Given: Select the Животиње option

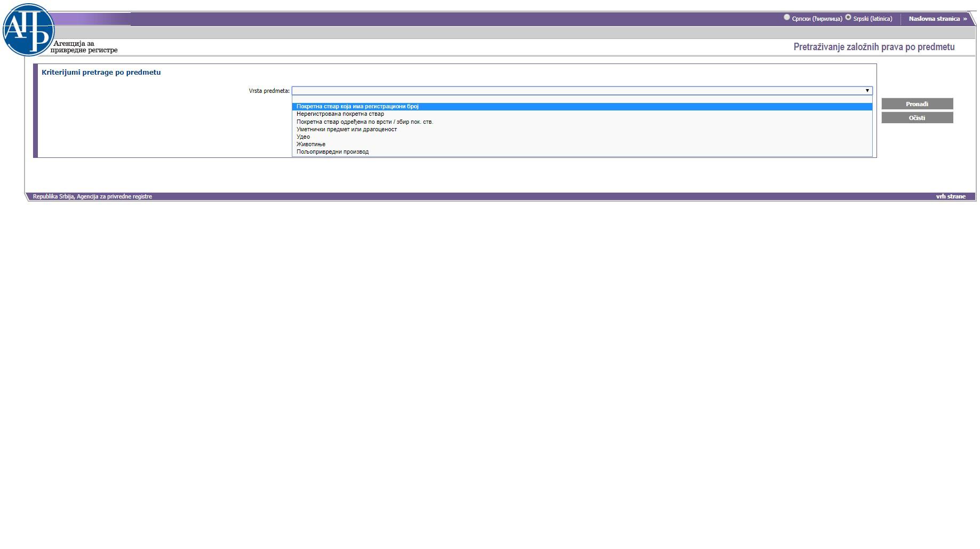Looking at the screenshot, I should pyautogui.click(x=582, y=144).
